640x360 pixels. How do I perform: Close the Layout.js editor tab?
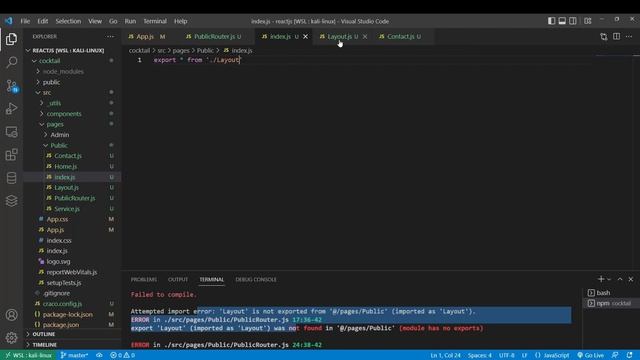[x=365, y=36]
